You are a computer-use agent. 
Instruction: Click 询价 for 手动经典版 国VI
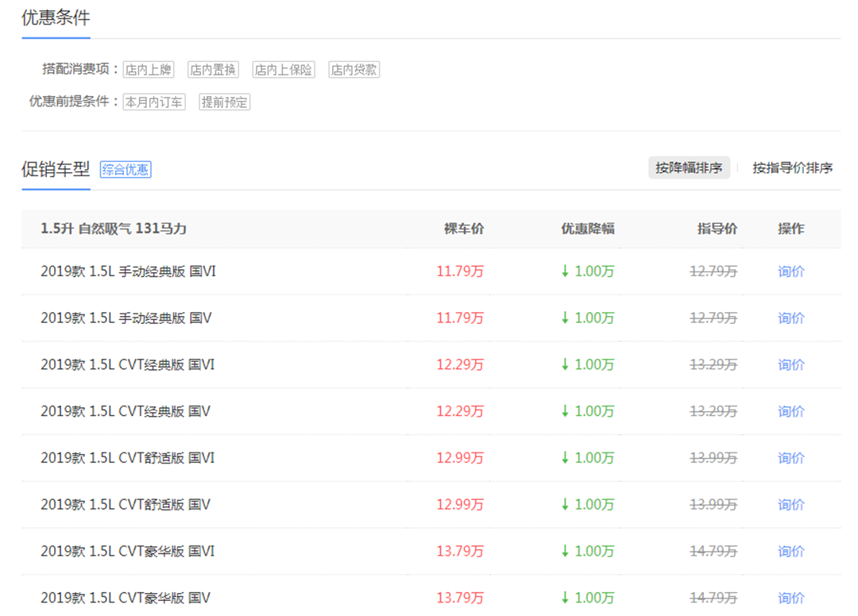pos(790,271)
